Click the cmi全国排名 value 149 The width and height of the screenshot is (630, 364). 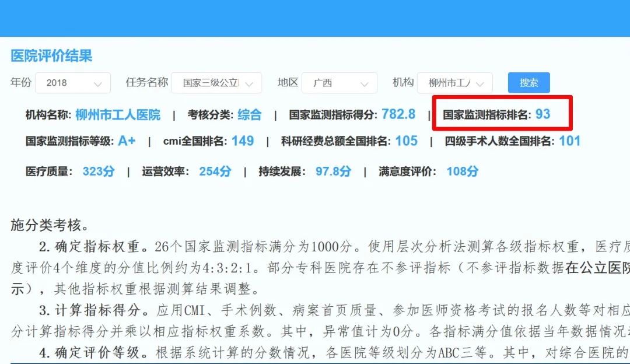pos(243,141)
